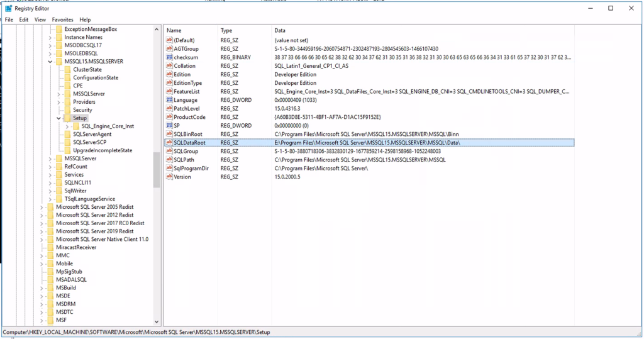Expand Microsoft SQL Server Native Client 11.0
The image size is (644, 339).
click(x=42, y=240)
